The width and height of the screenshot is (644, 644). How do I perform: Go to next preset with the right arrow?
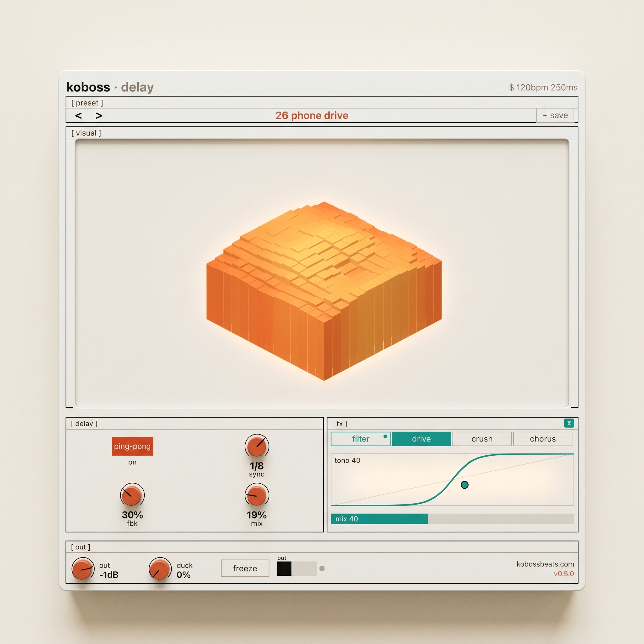tap(99, 116)
